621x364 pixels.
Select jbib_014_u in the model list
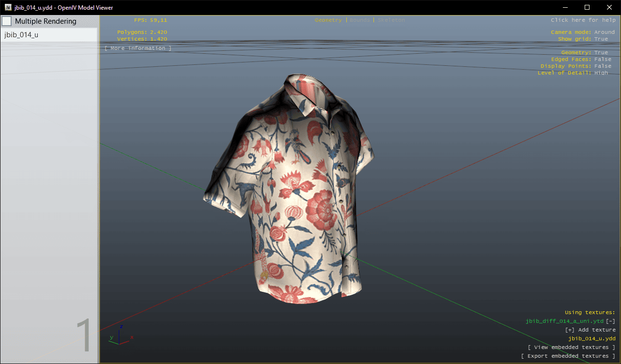(21, 34)
